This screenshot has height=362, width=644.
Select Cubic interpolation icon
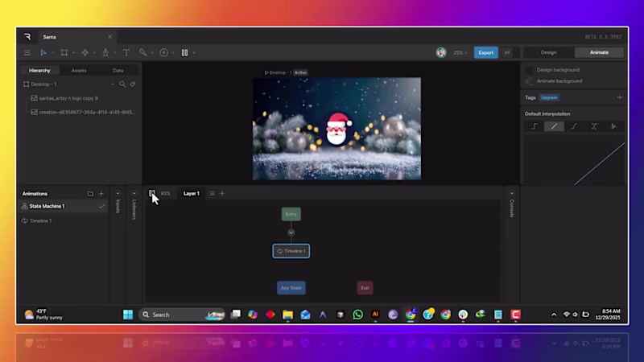pyautogui.click(x=574, y=126)
